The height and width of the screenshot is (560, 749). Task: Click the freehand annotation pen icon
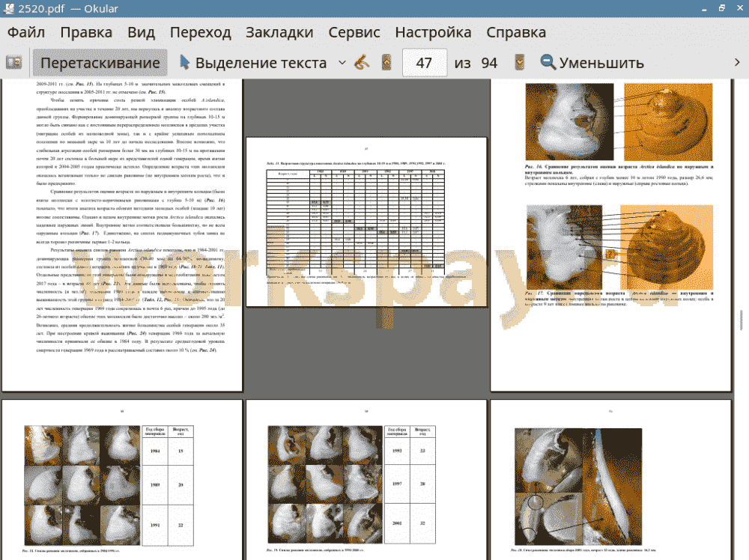tap(362, 63)
